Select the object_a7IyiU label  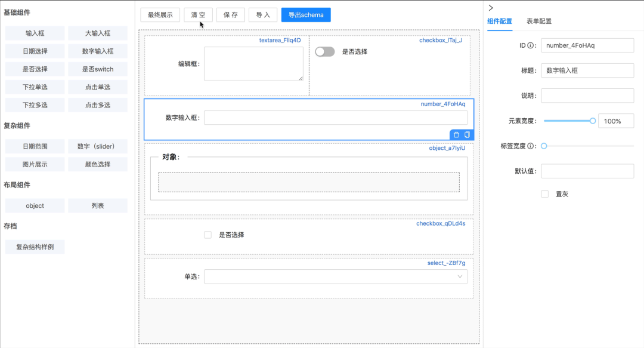(x=447, y=148)
